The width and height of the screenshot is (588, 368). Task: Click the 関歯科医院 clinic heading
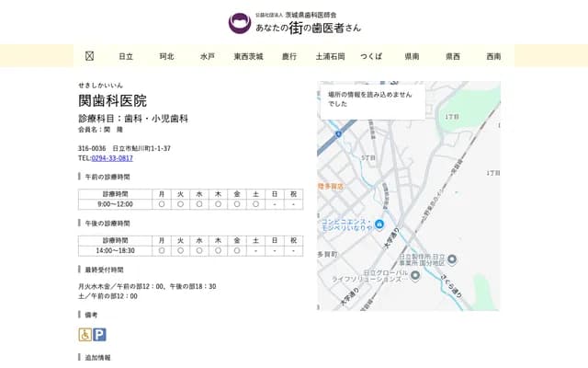(112, 100)
